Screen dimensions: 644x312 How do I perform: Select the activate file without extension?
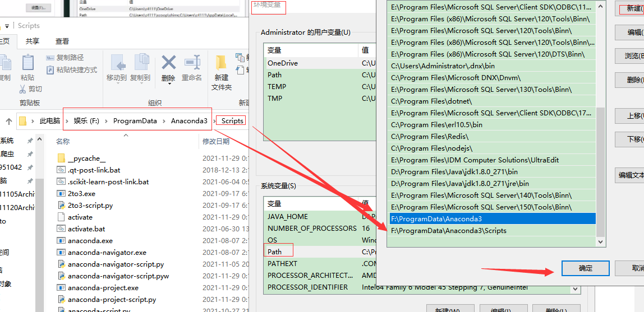[x=80, y=217]
